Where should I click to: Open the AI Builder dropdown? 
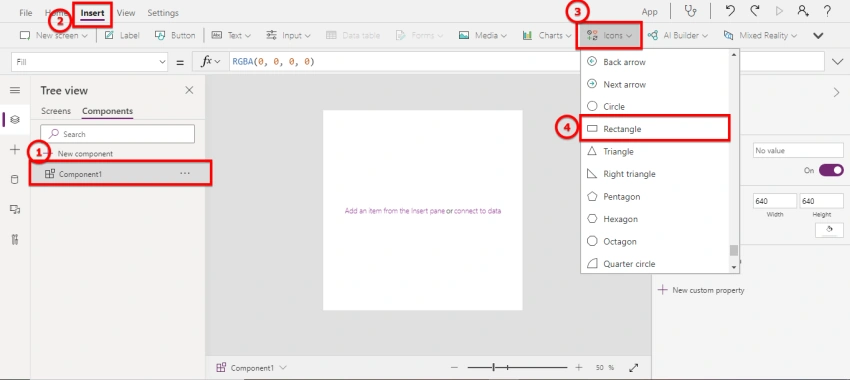[x=677, y=35]
